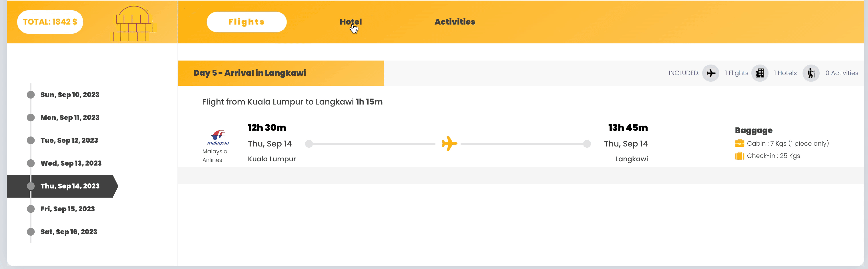The image size is (868, 269).
Task: Select Fri, Sep 15, 2023 in the timeline
Action: coord(67,209)
